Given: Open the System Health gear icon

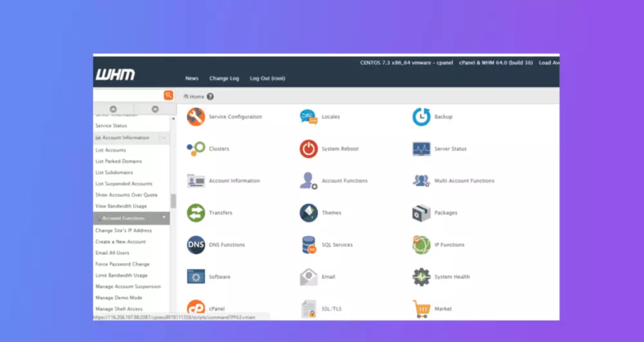Looking at the screenshot, I should (421, 277).
